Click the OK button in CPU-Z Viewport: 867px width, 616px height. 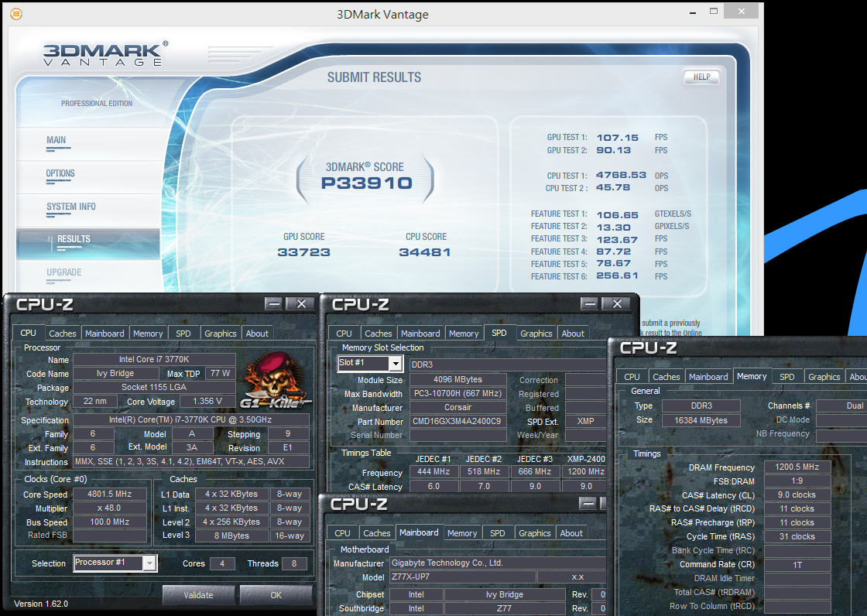click(x=276, y=595)
